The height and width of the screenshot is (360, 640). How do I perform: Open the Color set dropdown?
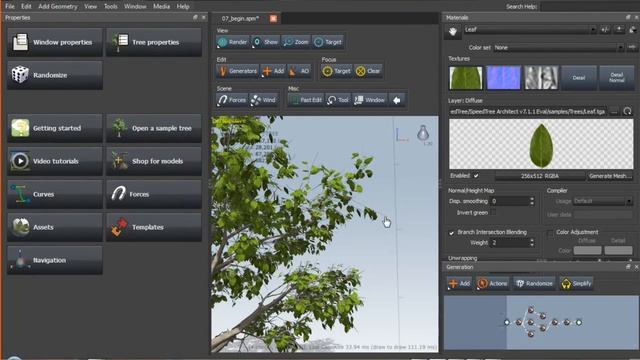(559, 48)
